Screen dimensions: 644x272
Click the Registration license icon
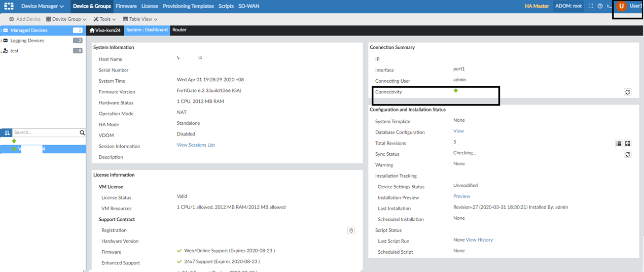(350, 230)
